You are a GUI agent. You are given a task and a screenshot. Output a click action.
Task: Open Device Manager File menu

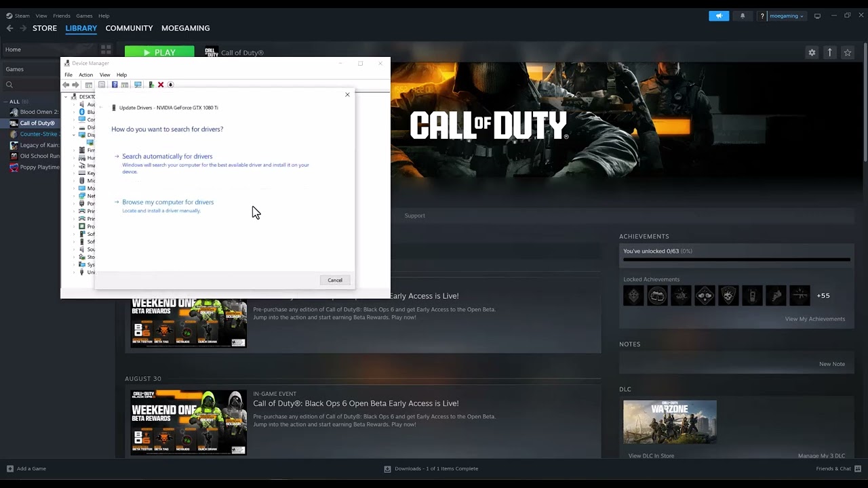click(x=68, y=75)
